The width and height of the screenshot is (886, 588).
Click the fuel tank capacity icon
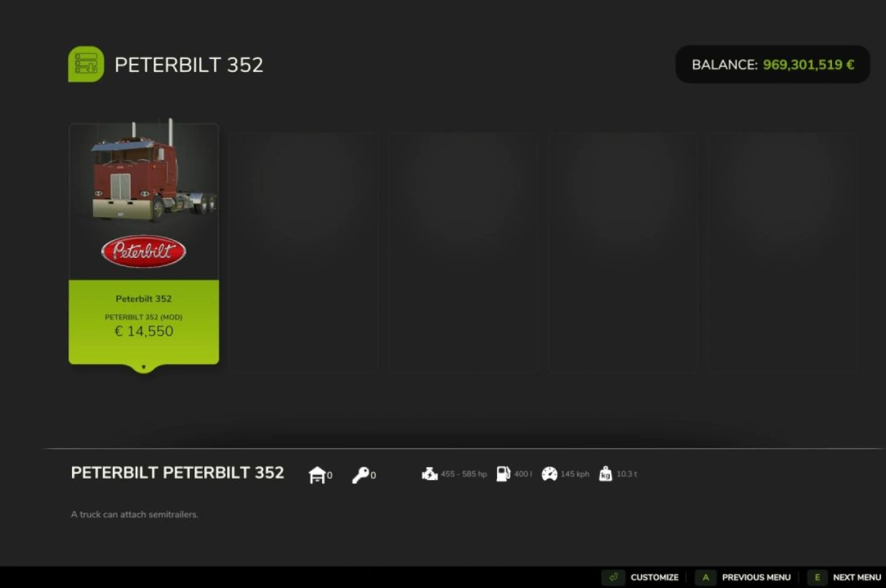coord(503,474)
